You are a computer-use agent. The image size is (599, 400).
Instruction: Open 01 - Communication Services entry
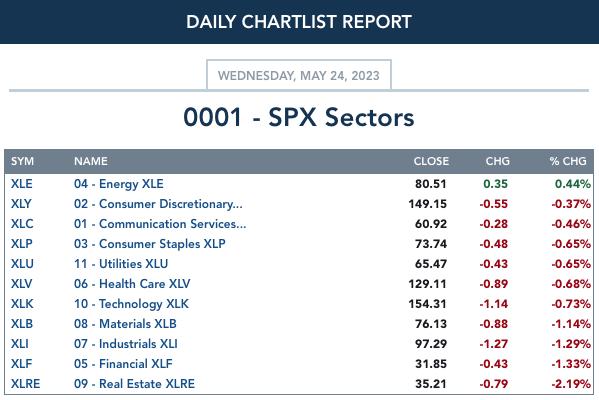[160, 223]
